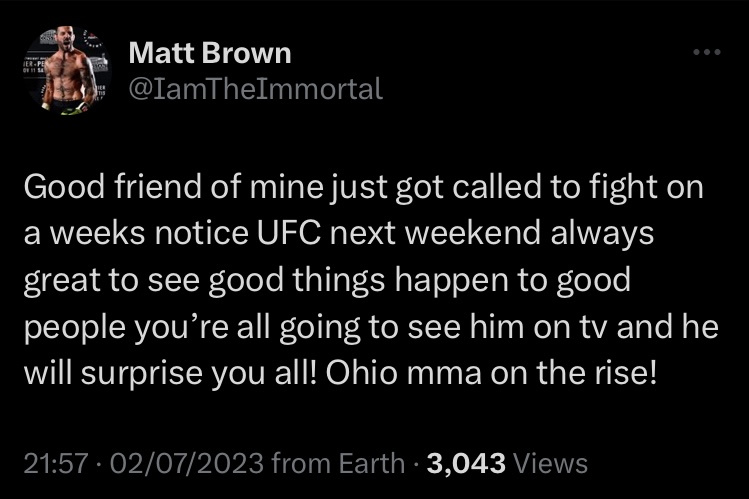Select the phrase 'Ohio mma' in the tweet

point(404,373)
